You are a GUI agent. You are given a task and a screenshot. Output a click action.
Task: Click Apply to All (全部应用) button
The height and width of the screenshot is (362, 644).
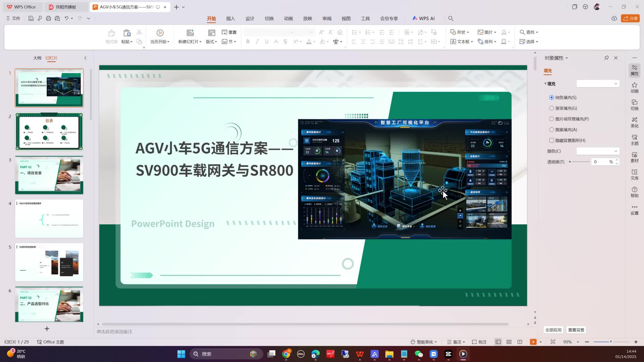[553, 330]
